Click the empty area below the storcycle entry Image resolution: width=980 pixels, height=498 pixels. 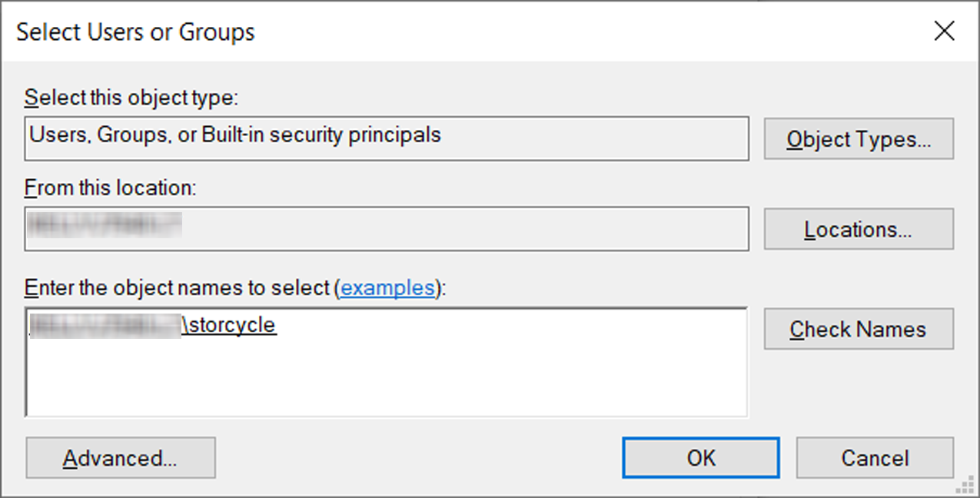(x=384, y=377)
